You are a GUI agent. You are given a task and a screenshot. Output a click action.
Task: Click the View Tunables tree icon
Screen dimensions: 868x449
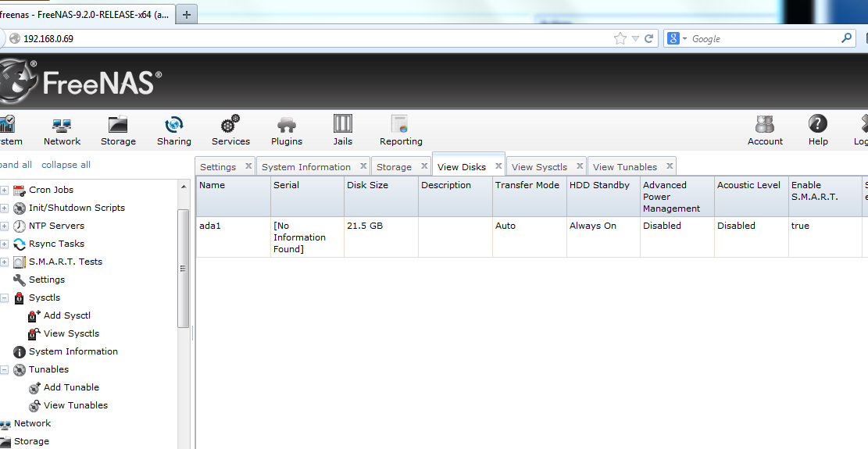(34, 406)
